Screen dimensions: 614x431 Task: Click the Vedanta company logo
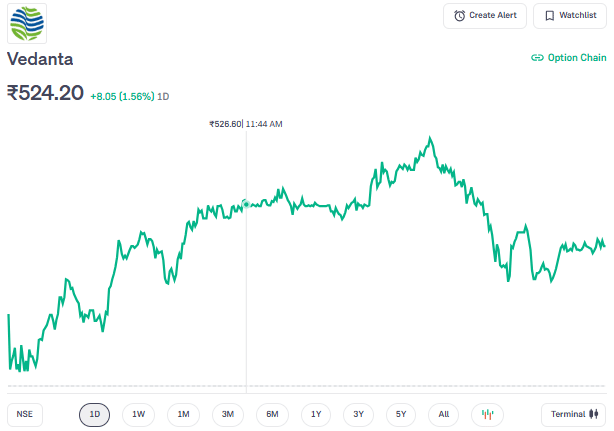click(27, 23)
